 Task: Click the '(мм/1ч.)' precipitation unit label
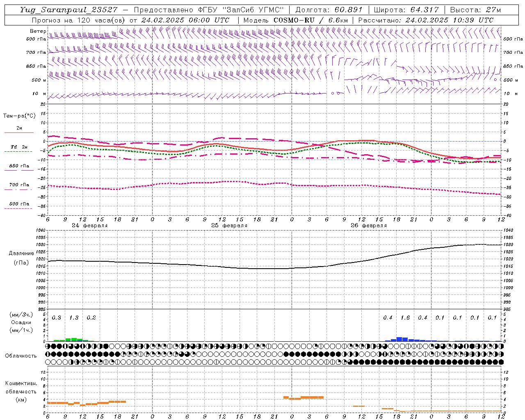(x=21, y=330)
